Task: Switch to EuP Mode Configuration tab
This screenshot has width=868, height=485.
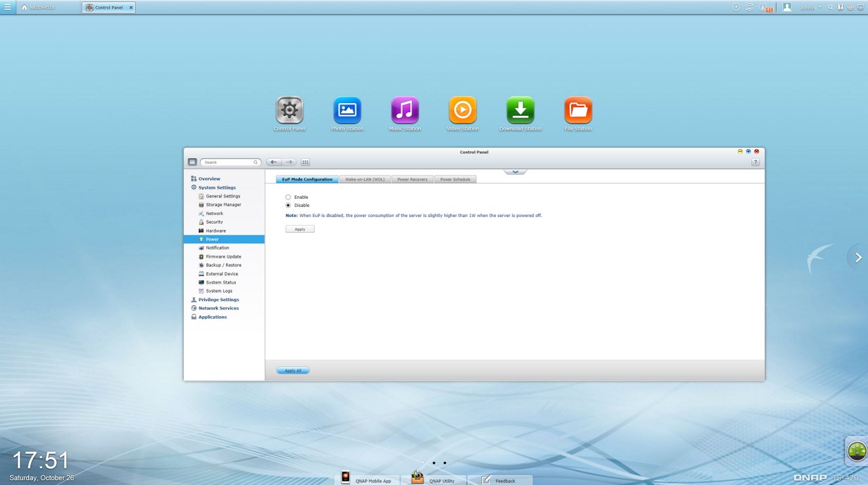Action: [307, 180]
